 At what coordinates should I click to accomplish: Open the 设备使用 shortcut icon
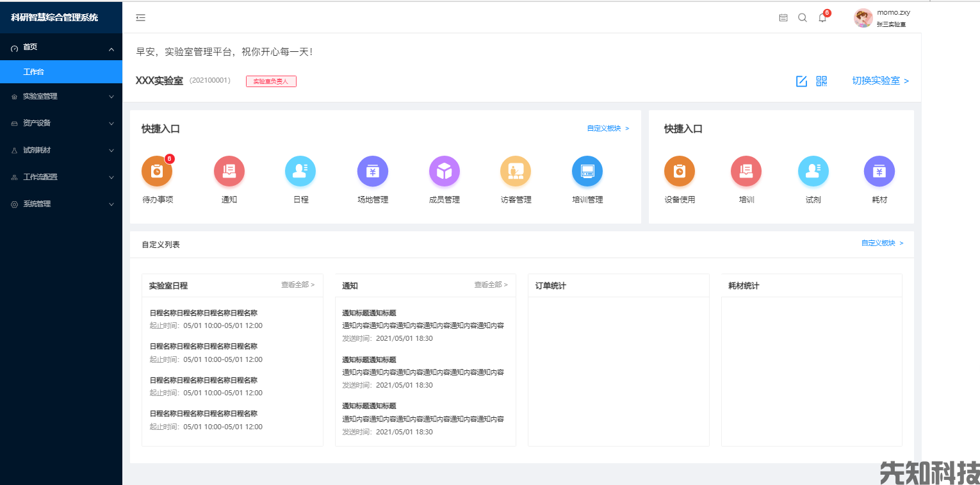[680, 171]
